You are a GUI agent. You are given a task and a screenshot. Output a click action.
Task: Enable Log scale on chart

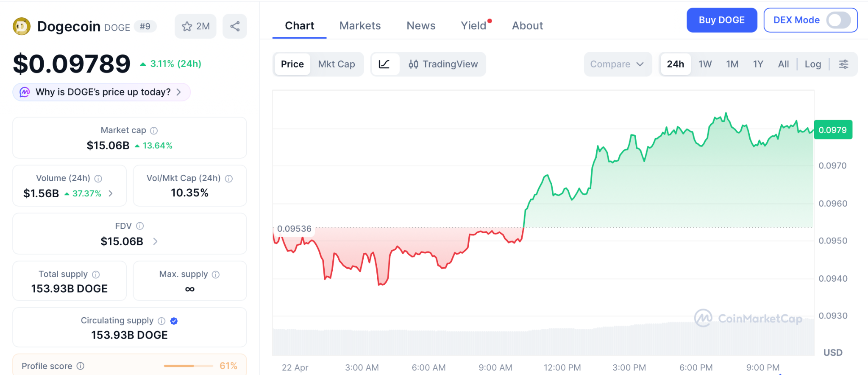click(x=812, y=64)
